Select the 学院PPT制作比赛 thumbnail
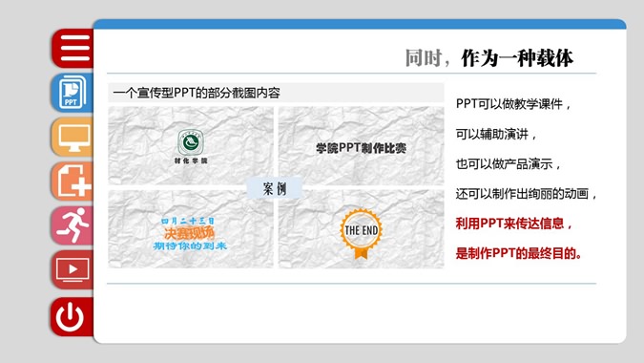The width and height of the screenshot is (644, 363). 361,145
